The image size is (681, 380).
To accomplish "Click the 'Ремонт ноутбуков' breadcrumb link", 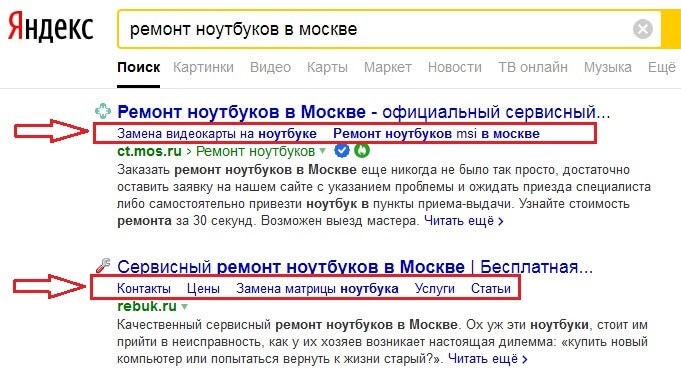I will coord(255,151).
